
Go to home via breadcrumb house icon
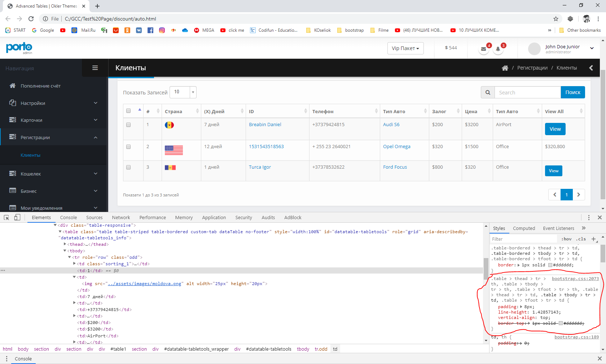pyautogui.click(x=505, y=68)
